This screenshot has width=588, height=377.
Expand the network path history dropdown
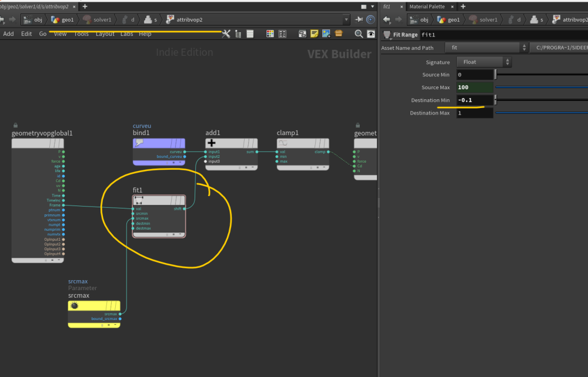click(x=346, y=19)
